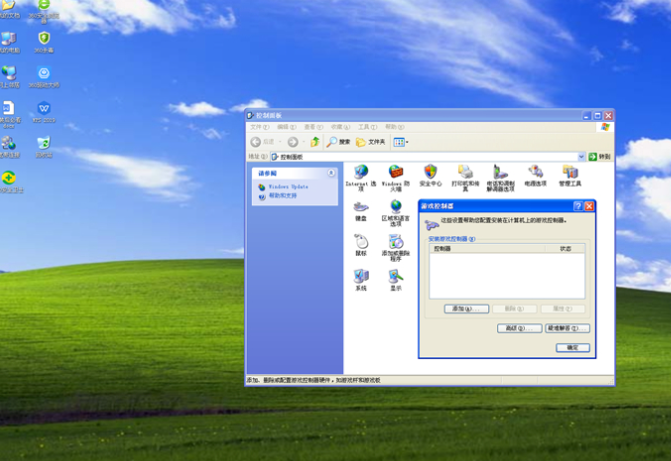Click the 添加(A)... button in Game Controllers dialog
Screen dimensions: 671x461
coord(466,309)
